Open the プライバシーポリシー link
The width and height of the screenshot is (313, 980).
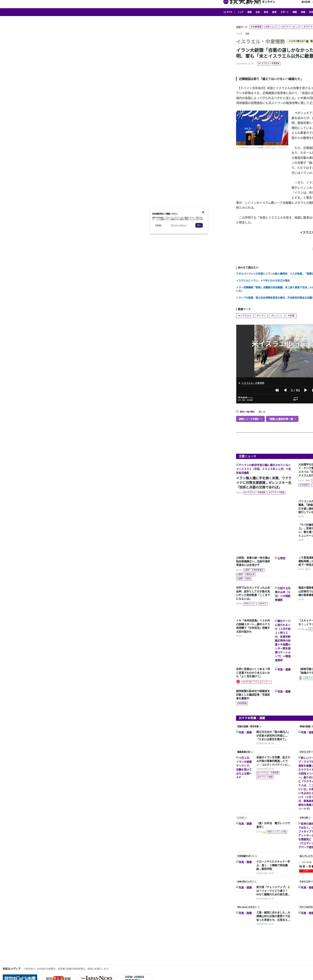point(179,225)
